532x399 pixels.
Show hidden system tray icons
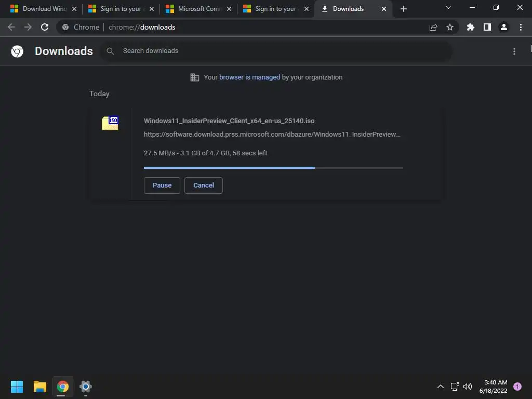click(441, 387)
